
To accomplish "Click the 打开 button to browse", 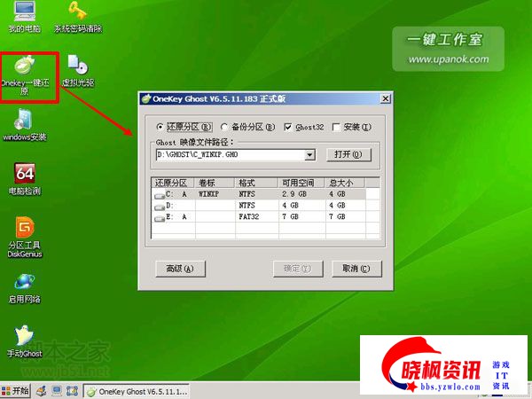I will click(348, 154).
